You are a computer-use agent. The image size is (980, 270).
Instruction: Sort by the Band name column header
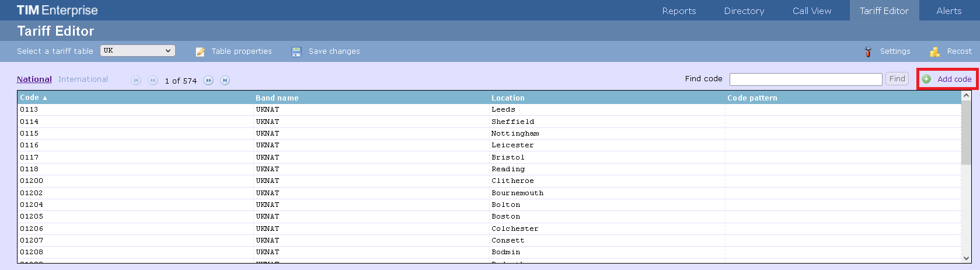277,98
